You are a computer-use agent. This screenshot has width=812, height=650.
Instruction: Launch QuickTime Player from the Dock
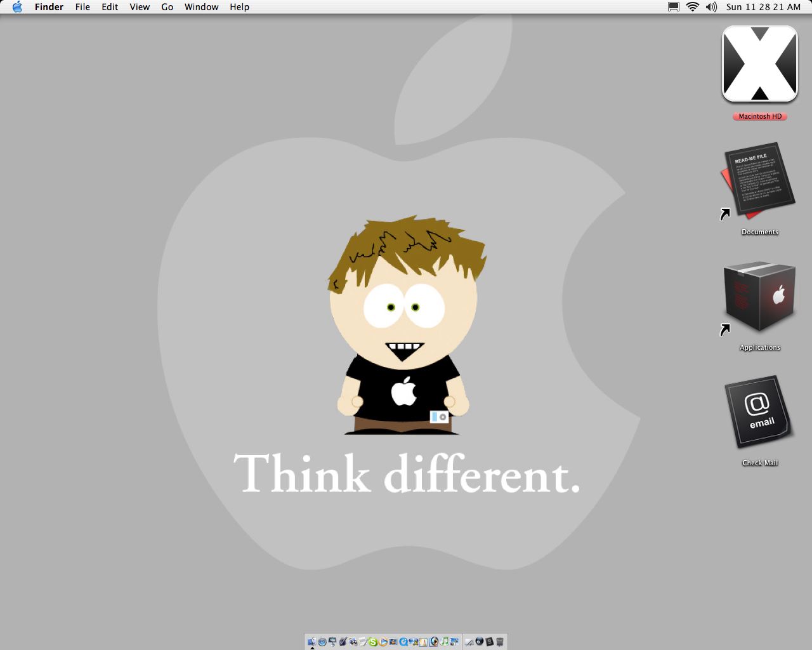coord(403,642)
